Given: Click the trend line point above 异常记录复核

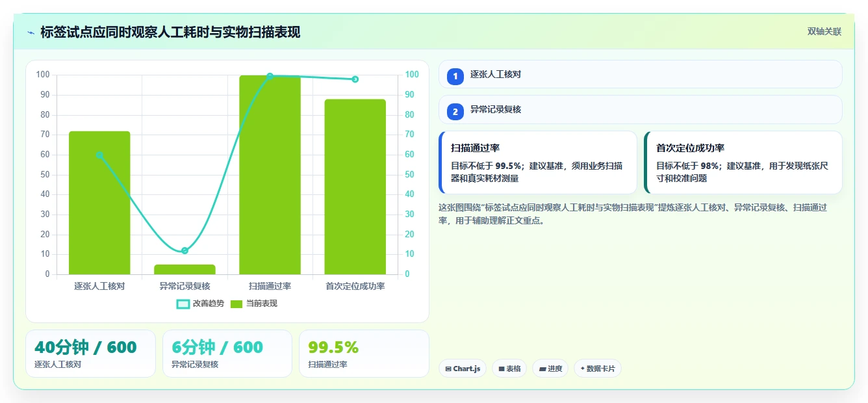Looking at the screenshot, I should (185, 250).
